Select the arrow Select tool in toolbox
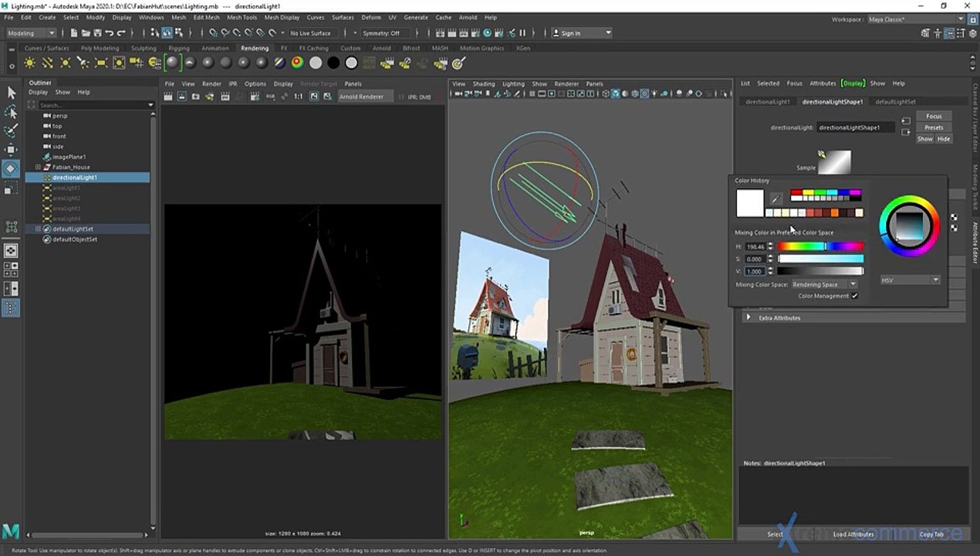Image resolution: width=980 pixels, height=556 pixels. click(x=11, y=93)
